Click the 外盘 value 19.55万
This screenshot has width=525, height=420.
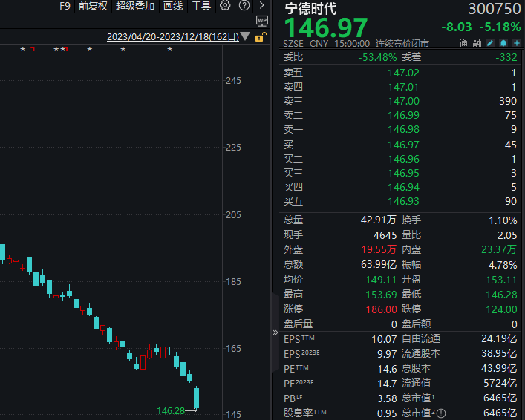click(379, 249)
